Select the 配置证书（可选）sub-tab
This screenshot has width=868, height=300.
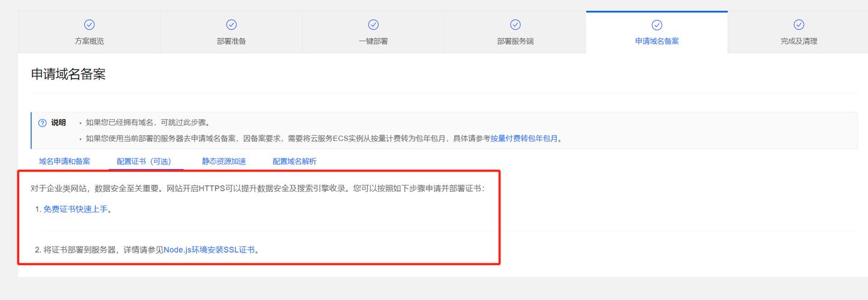click(x=146, y=161)
